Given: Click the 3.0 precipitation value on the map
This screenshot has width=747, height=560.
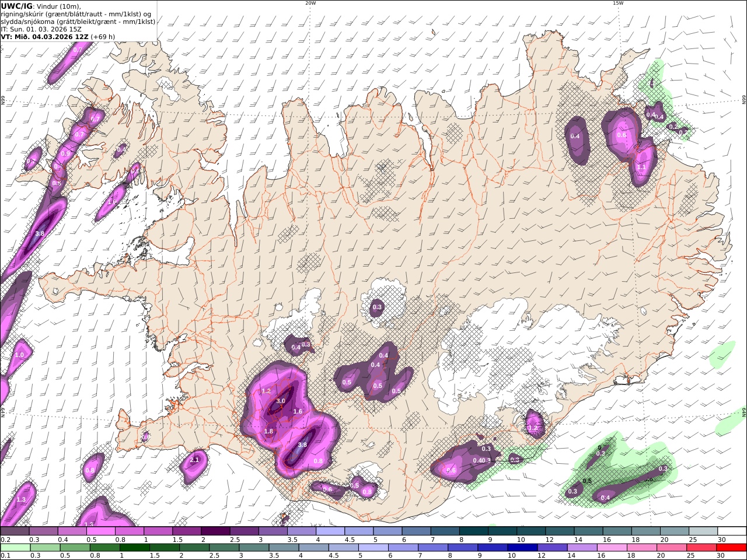Looking at the screenshot, I should tap(281, 401).
